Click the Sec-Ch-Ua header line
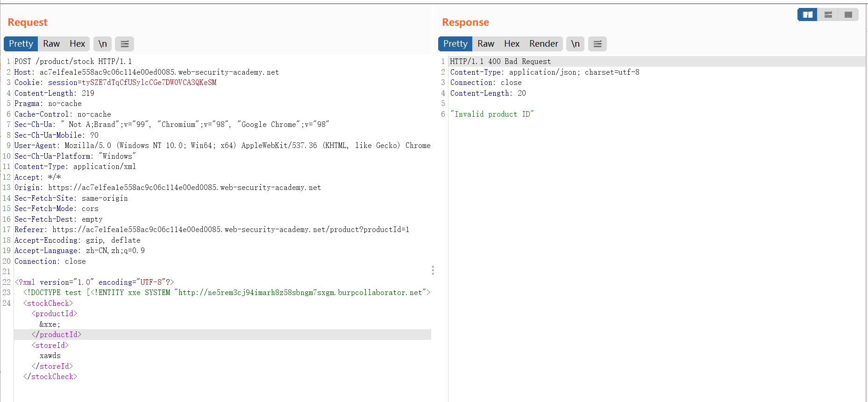The width and height of the screenshot is (868, 402). (172, 125)
